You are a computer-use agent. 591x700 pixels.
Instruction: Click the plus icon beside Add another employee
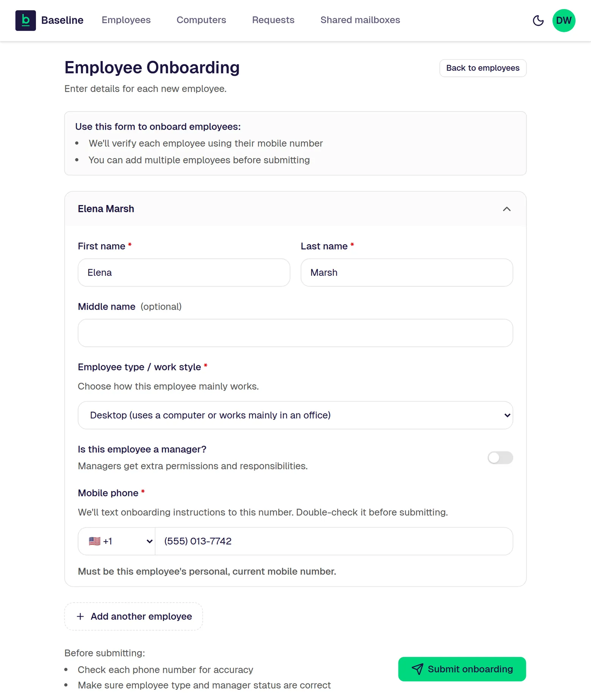point(80,616)
